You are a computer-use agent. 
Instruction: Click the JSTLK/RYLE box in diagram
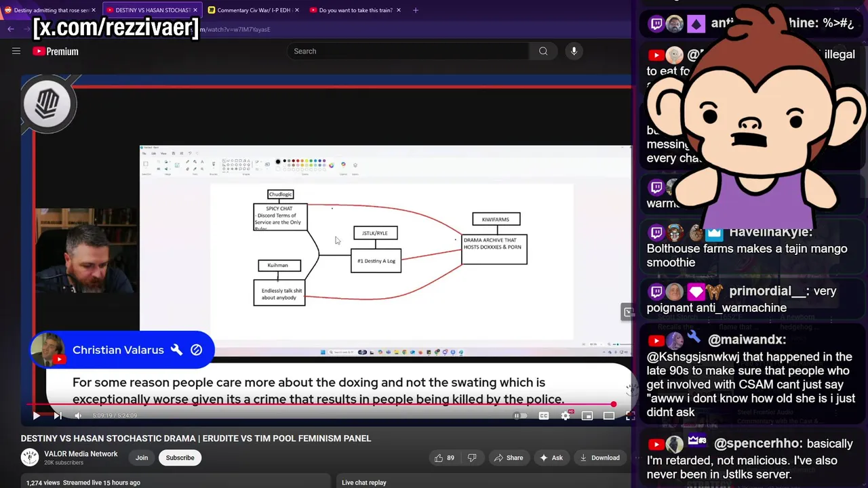pyautogui.click(x=375, y=233)
